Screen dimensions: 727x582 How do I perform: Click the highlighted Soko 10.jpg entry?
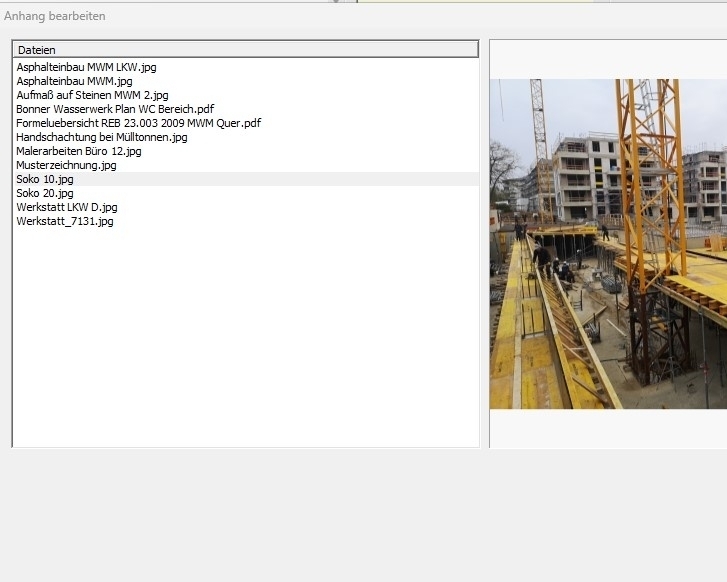[x=45, y=179]
